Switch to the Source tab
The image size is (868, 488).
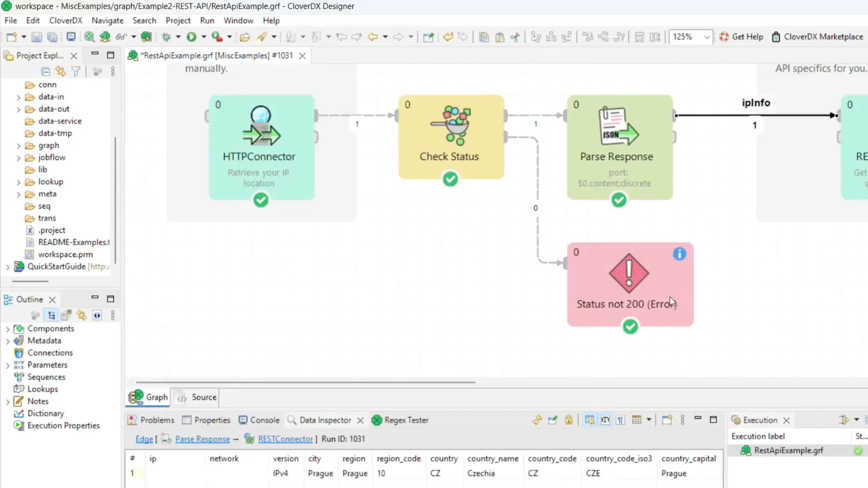[x=197, y=397]
